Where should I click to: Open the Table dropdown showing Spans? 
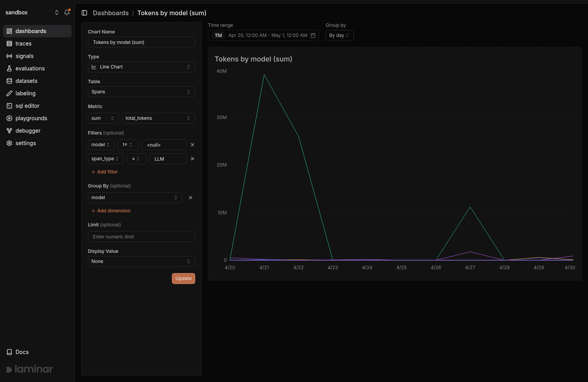[x=142, y=92]
